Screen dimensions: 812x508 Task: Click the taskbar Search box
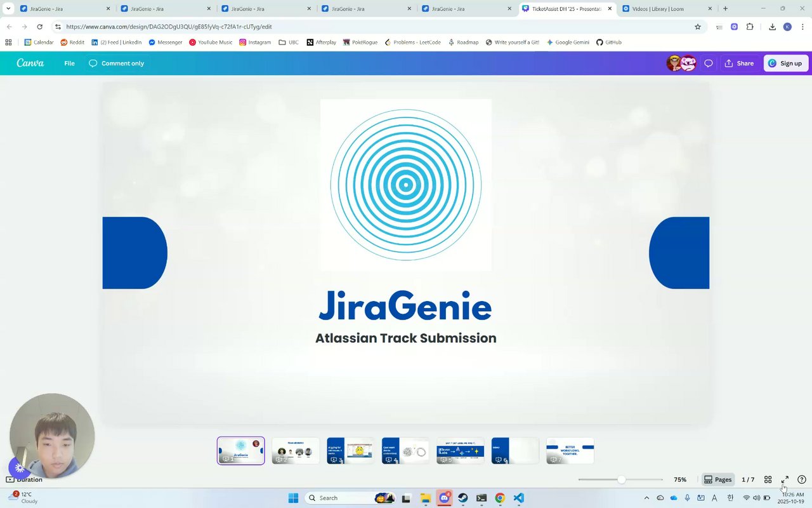click(349, 498)
